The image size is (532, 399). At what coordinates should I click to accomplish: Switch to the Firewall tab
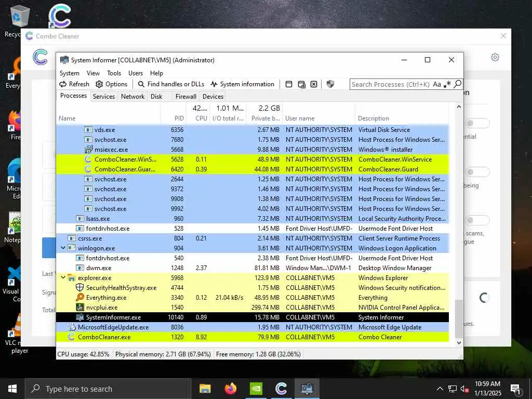point(185,96)
